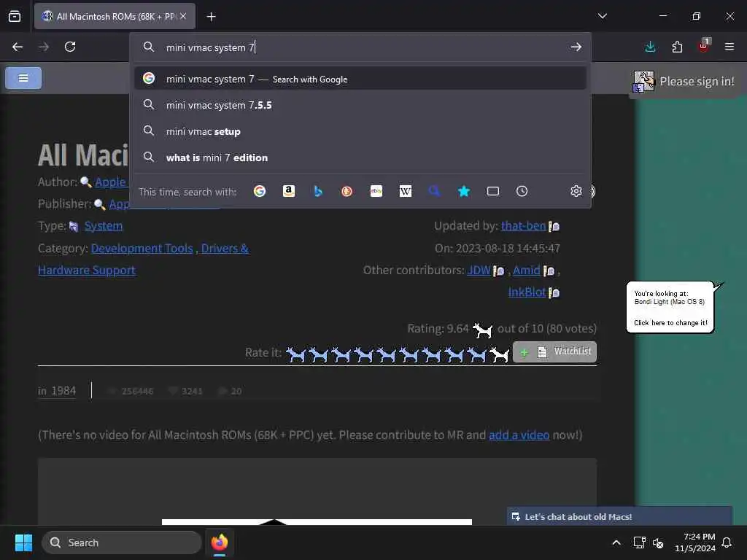Open Amid contributor link
This screenshot has width=747, height=560.
coord(527,270)
